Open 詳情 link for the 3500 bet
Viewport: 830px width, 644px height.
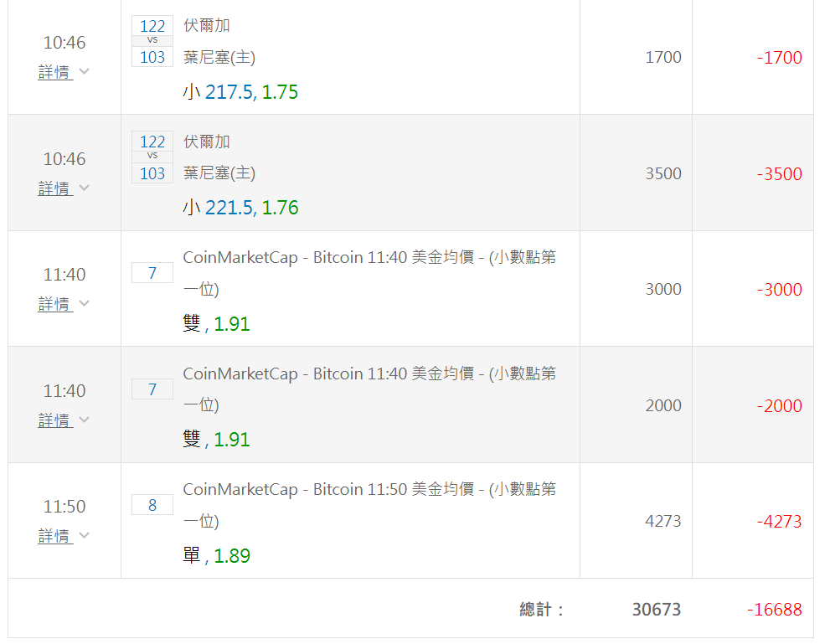pyautogui.click(x=55, y=188)
